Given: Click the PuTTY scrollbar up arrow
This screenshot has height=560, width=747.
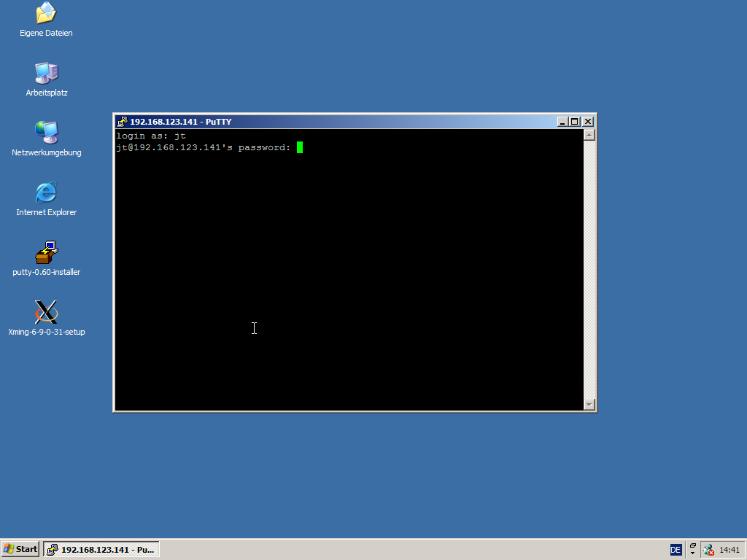Looking at the screenshot, I should coord(589,135).
